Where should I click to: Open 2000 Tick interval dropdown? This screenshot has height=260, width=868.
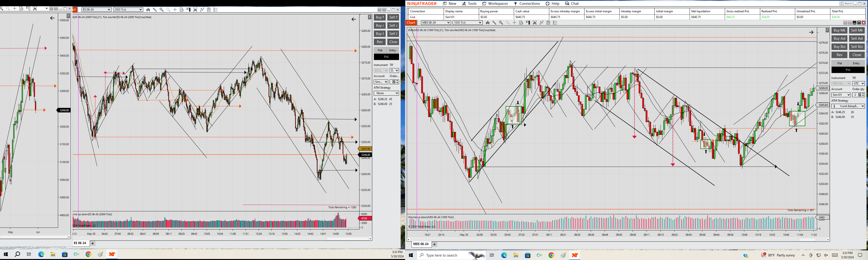click(x=128, y=10)
